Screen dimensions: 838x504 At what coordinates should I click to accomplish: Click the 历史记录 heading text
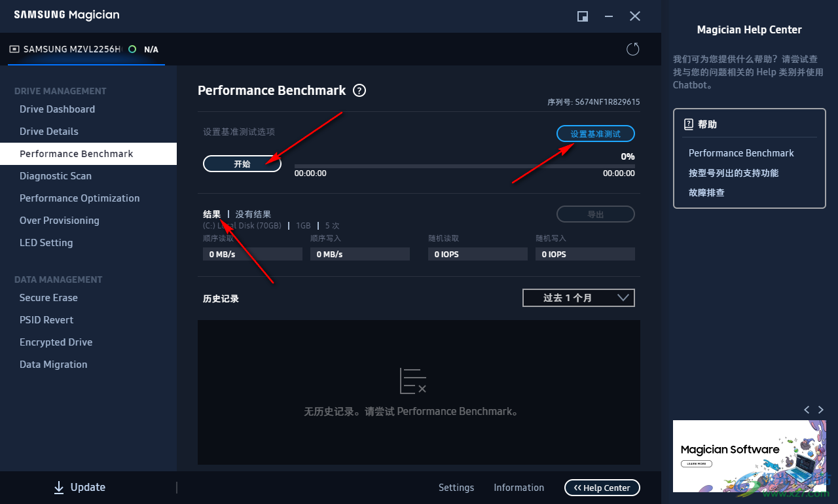(221, 298)
